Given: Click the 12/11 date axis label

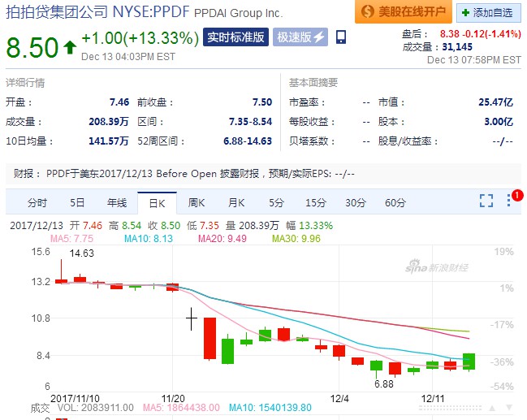Looking at the screenshot, I should tap(433, 399).
